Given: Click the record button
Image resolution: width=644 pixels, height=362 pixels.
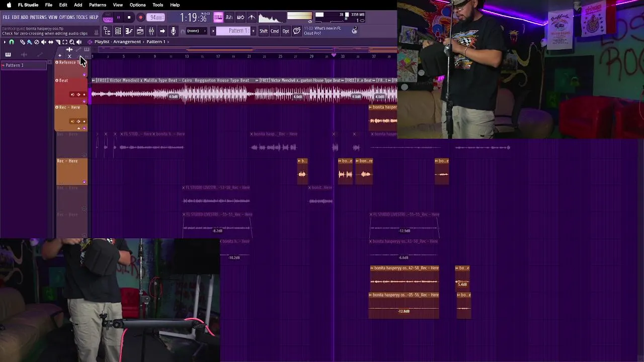Looking at the screenshot, I should click(140, 18).
